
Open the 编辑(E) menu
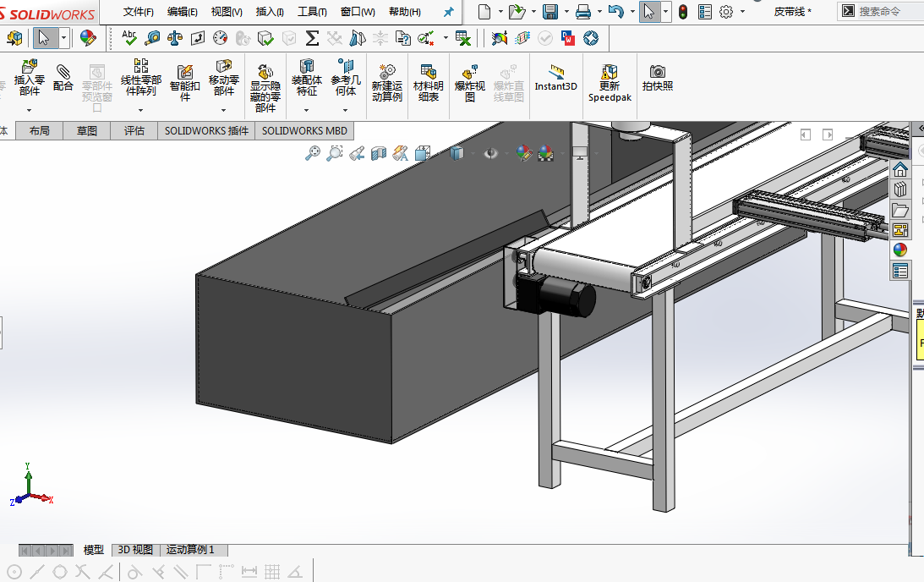tap(182, 12)
